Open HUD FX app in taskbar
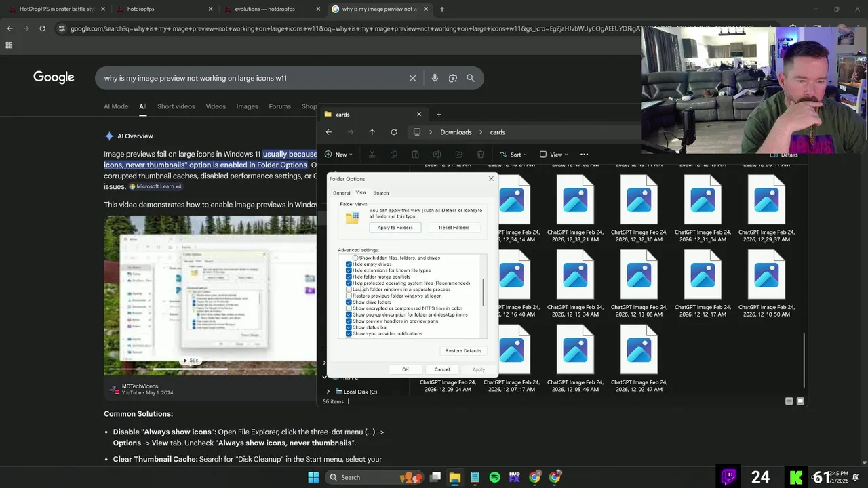The image size is (868, 488). (x=514, y=477)
